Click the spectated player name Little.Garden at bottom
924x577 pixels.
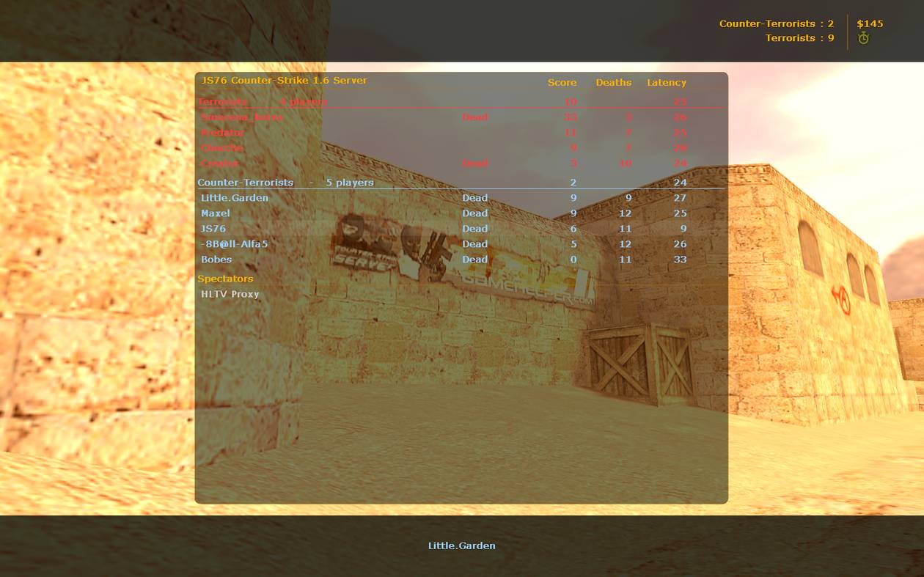462,545
